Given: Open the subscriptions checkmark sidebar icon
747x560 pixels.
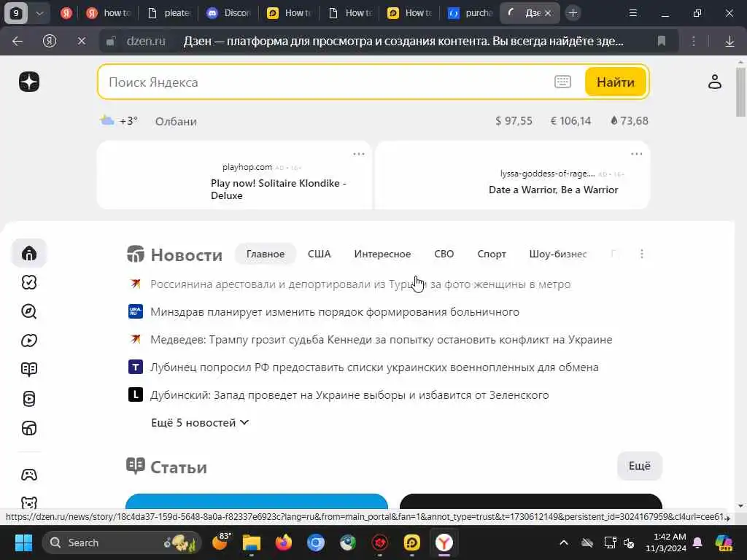Looking at the screenshot, I should coord(29,282).
